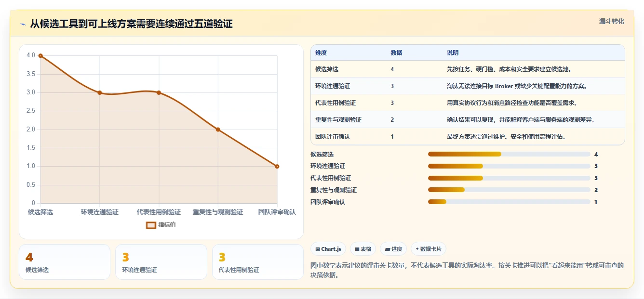Click the description mentioning 目标 Broker
Screen dimensions: 644x299
pyautogui.click(x=516, y=86)
